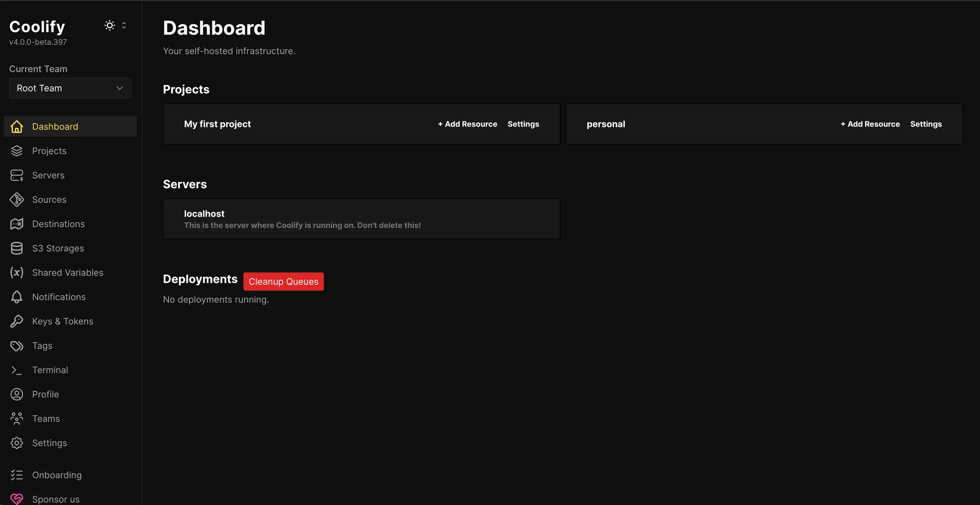Click the Keys & Tokens key icon
Screen dimensions: 980x505
17,321
